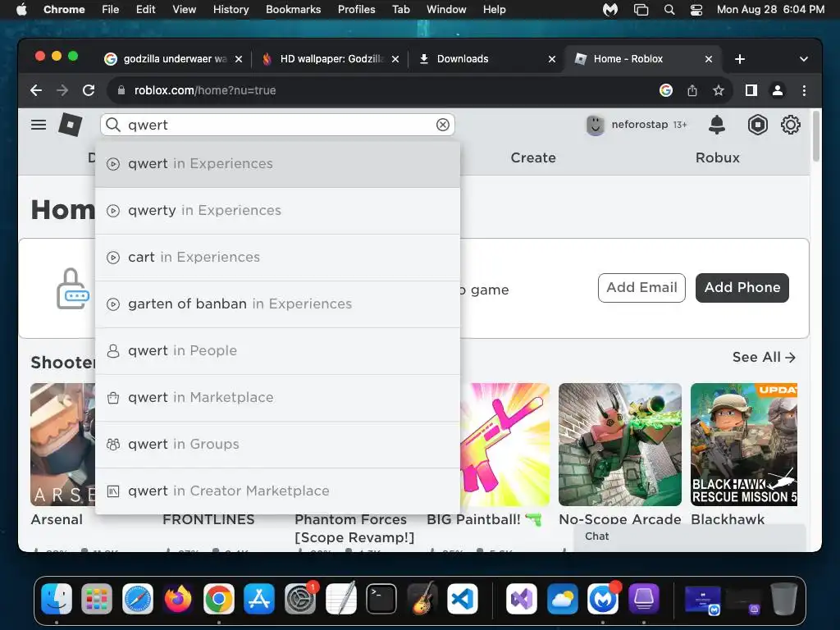Search 'qwert in Groups'
Screen dimensions: 840x630
277,444
